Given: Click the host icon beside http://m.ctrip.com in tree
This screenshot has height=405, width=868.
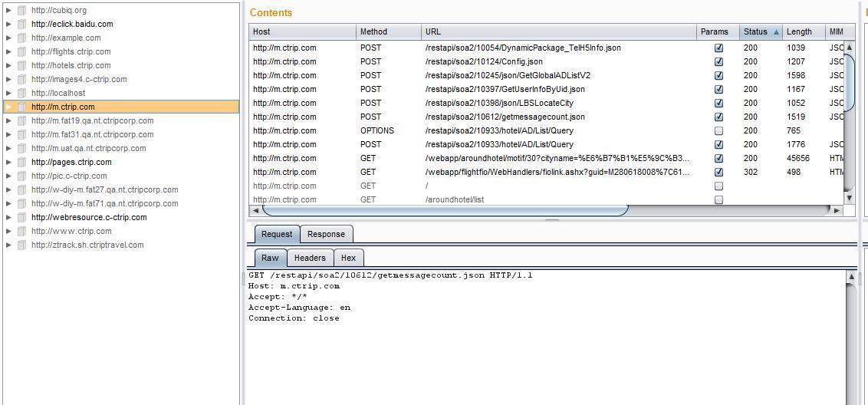Looking at the screenshot, I should [21, 107].
